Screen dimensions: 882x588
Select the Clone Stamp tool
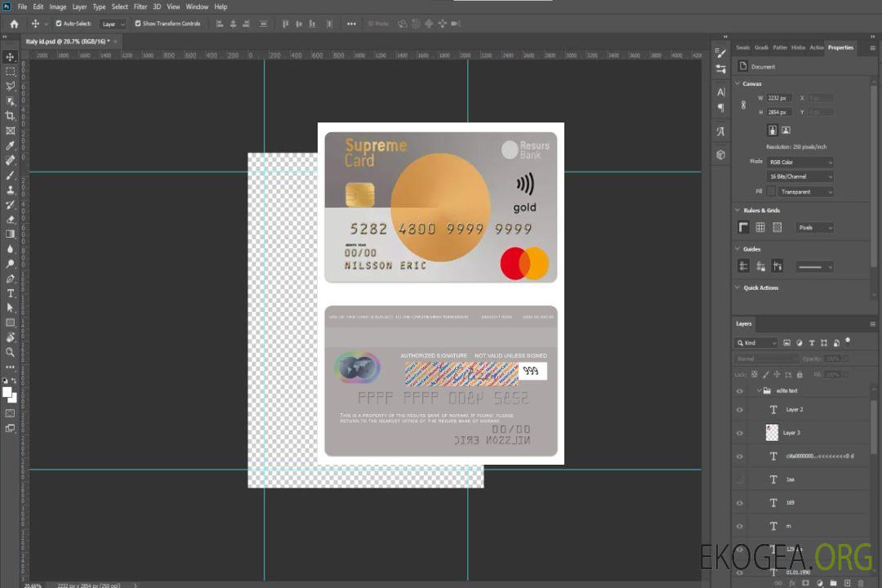tap(10, 190)
